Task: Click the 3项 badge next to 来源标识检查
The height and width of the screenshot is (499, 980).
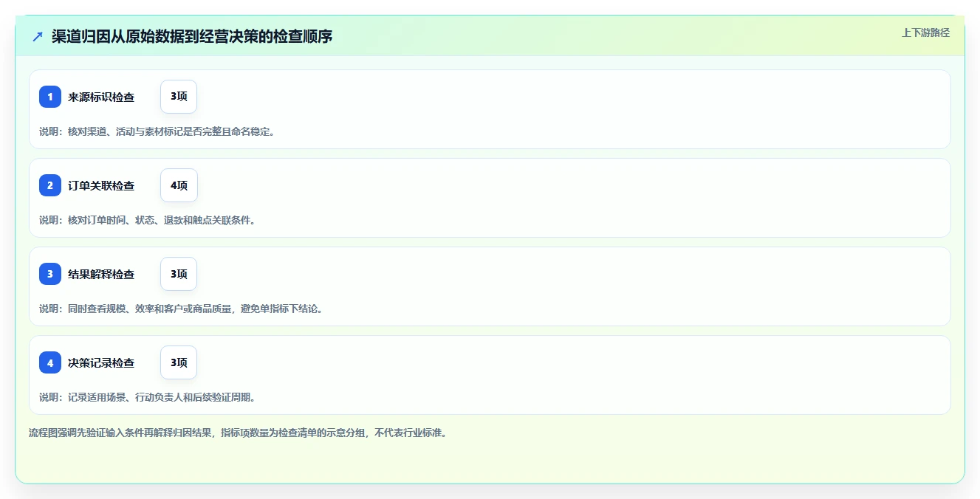Action: point(179,97)
